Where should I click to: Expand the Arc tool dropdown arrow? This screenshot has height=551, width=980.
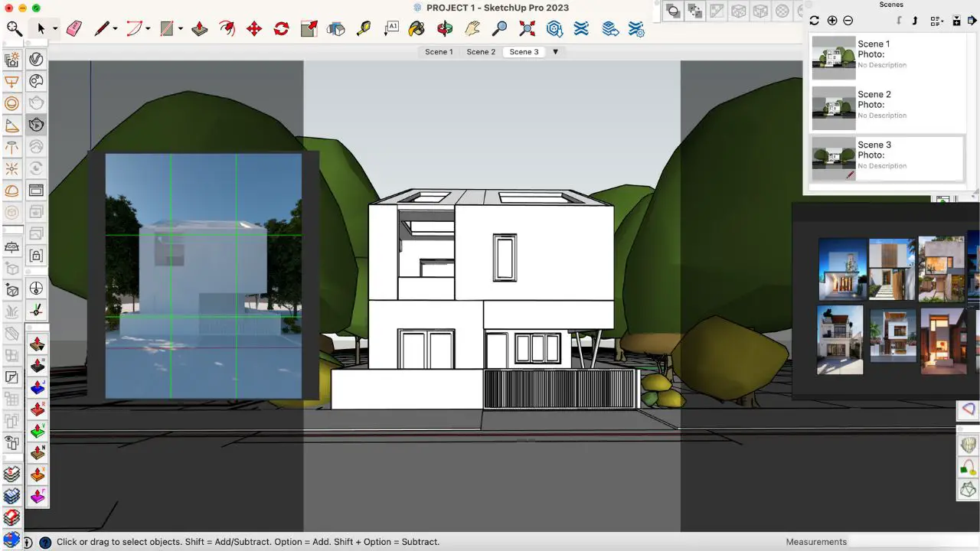point(148,30)
